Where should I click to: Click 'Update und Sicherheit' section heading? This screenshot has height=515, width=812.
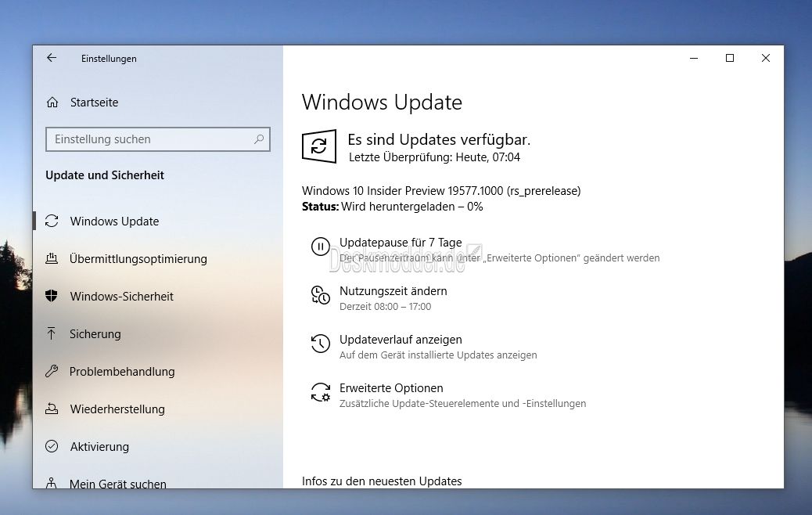point(105,175)
